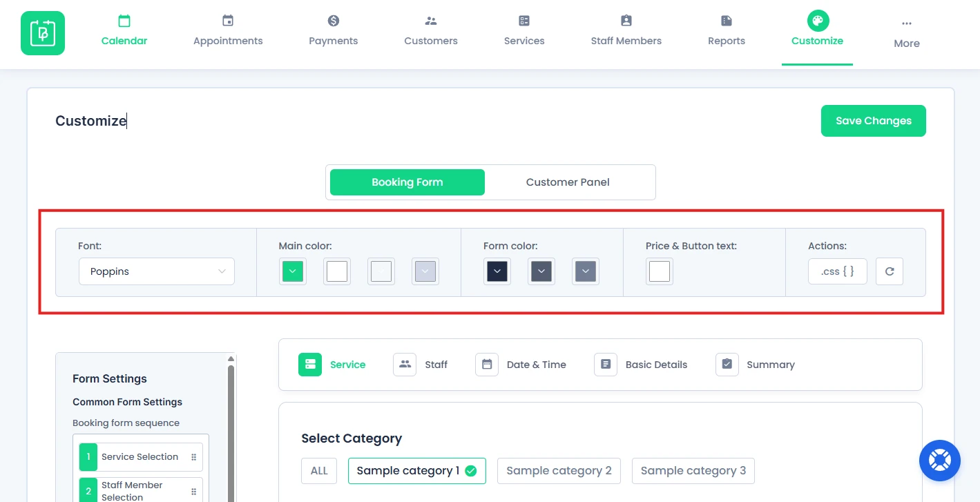Click the Appointments calendar icon
Screen dimensions: 980x502
[228, 21]
